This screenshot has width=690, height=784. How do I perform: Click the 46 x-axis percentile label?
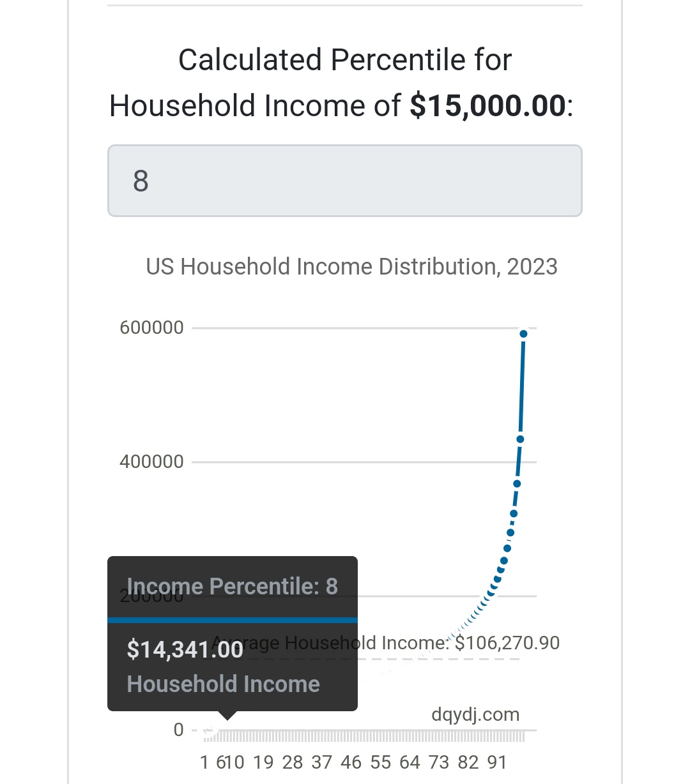pos(351,762)
